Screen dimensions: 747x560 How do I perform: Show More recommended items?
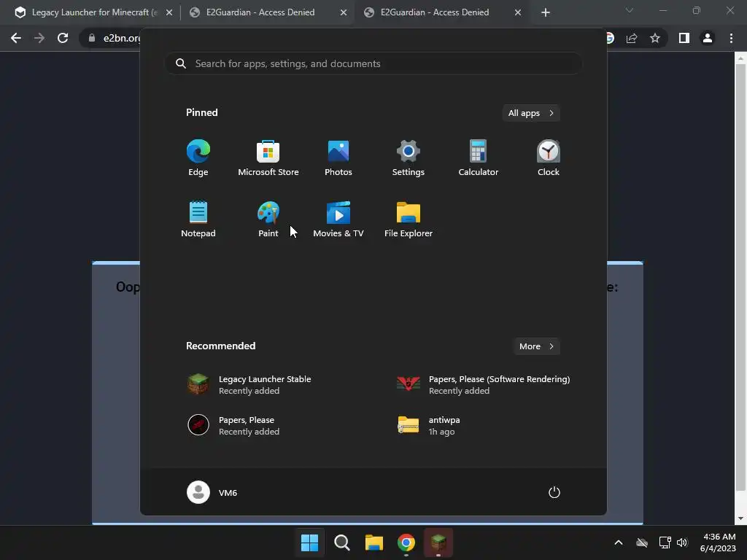[x=536, y=346]
